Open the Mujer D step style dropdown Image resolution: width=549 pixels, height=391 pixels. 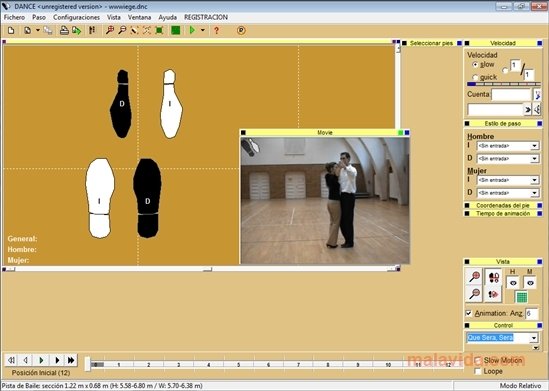534,193
